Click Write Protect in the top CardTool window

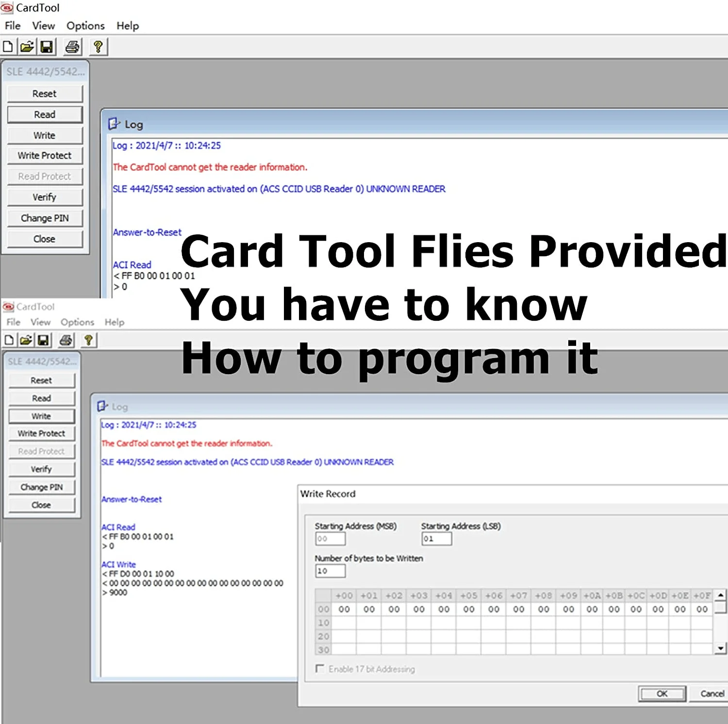point(45,156)
